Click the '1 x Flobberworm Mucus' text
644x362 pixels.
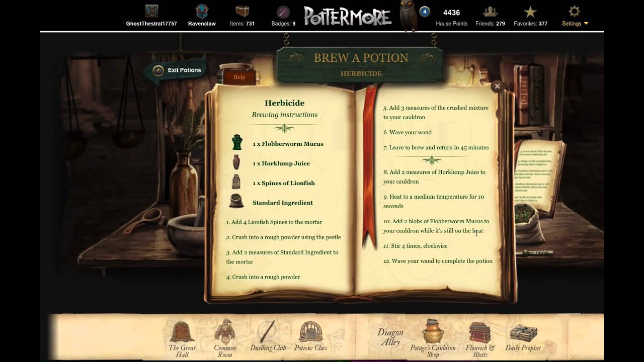(x=288, y=144)
